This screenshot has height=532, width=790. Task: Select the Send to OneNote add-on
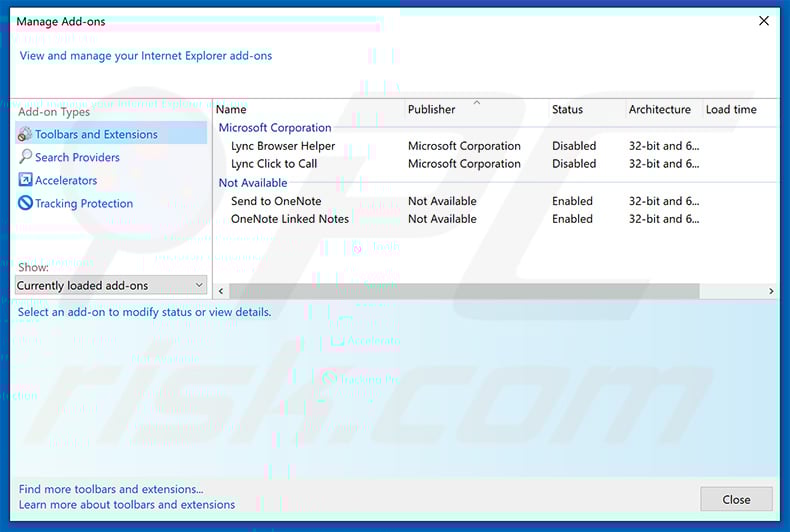point(276,201)
